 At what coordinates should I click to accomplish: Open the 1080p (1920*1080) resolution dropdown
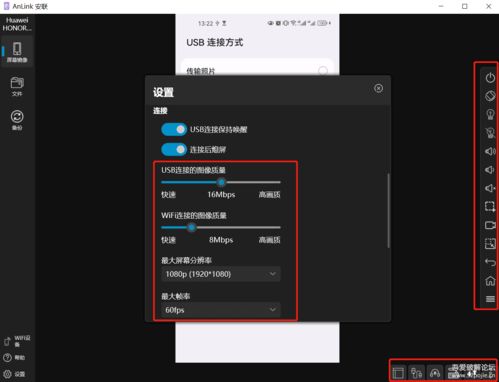coord(221,274)
